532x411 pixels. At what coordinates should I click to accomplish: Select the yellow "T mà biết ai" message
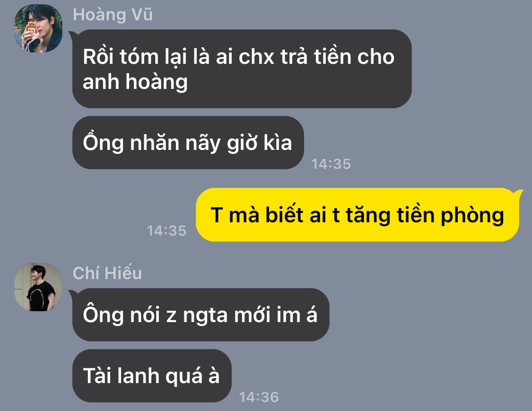(x=358, y=215)
